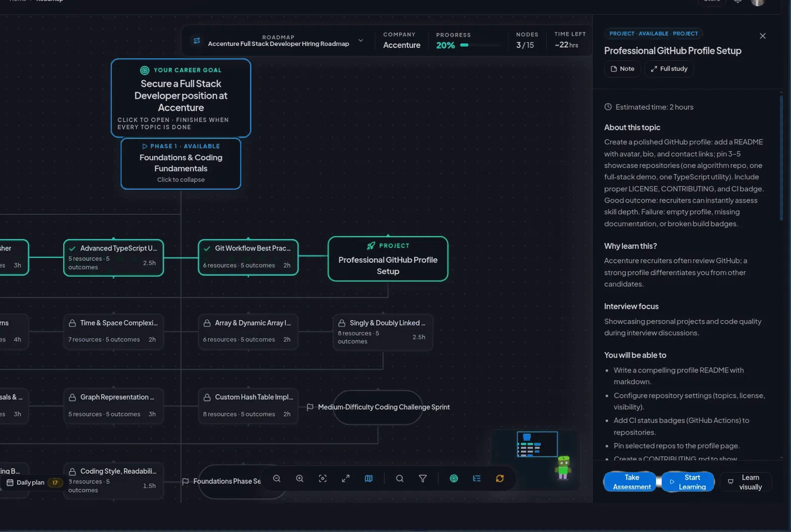The image size is (791, 532).
Task: Toggle the minimap map icon
Action: tap(369, 479)
